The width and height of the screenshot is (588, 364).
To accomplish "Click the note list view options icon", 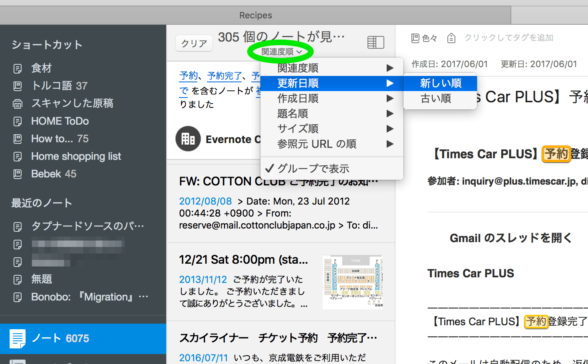I will click(x=375, y=42).
